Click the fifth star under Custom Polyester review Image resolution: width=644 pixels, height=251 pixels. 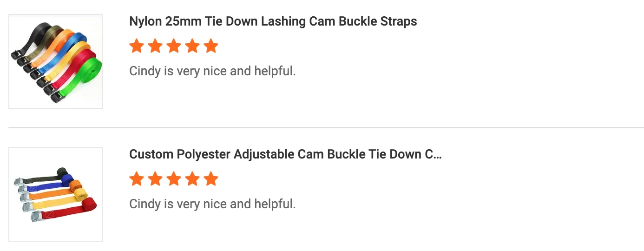(211, 179)
